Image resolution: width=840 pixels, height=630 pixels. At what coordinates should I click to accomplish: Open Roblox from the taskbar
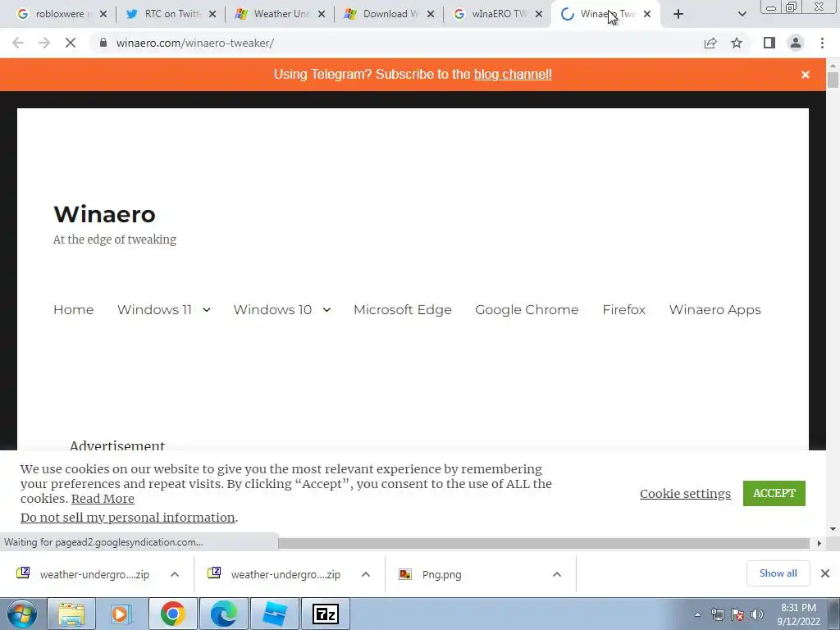pos(274,614)
